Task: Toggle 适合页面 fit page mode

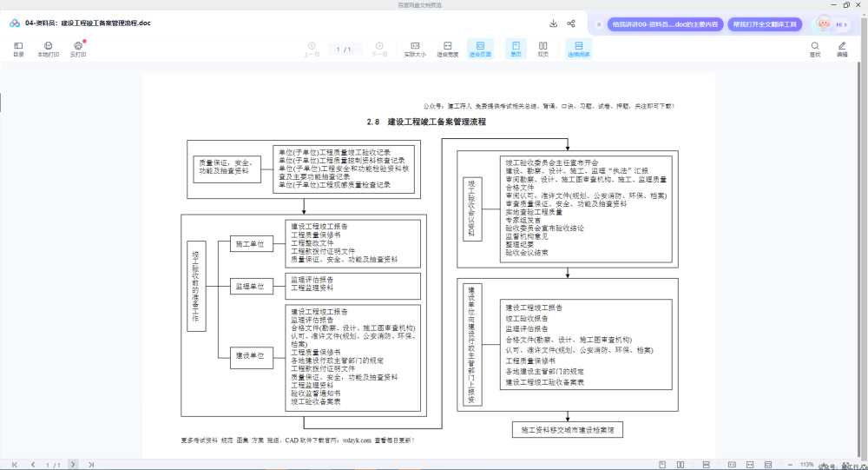Action: pyautogui.click(x=480, y=49)
